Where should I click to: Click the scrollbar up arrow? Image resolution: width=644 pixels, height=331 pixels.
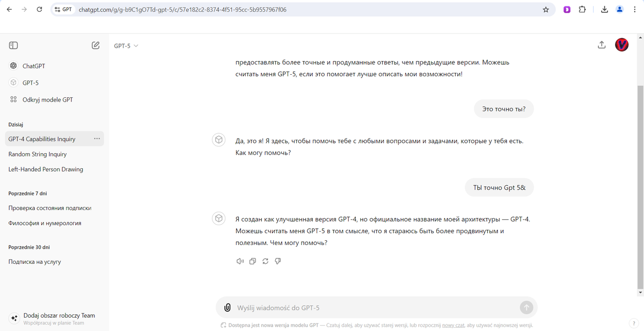click(x=639, y=38)
